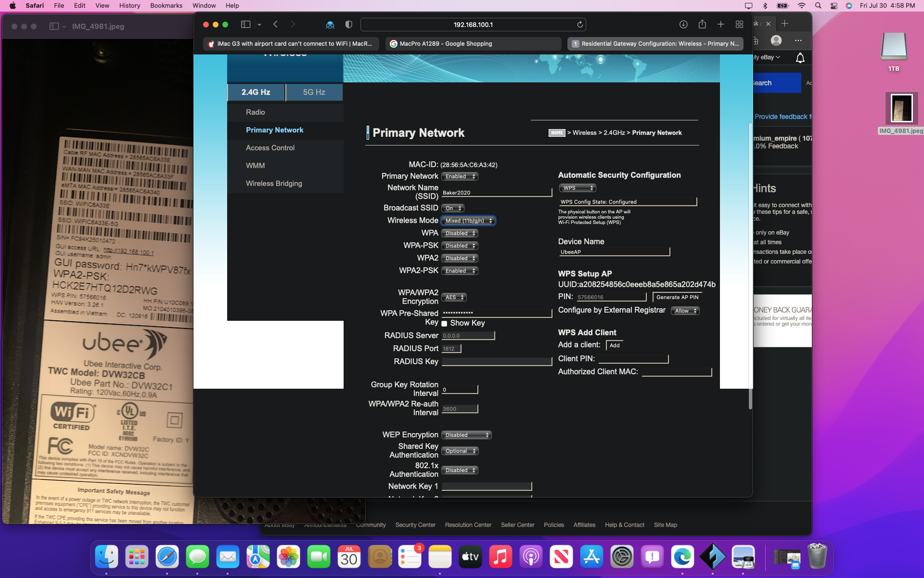
Task: Open new tab with plus icon
Action: point(720,25)
